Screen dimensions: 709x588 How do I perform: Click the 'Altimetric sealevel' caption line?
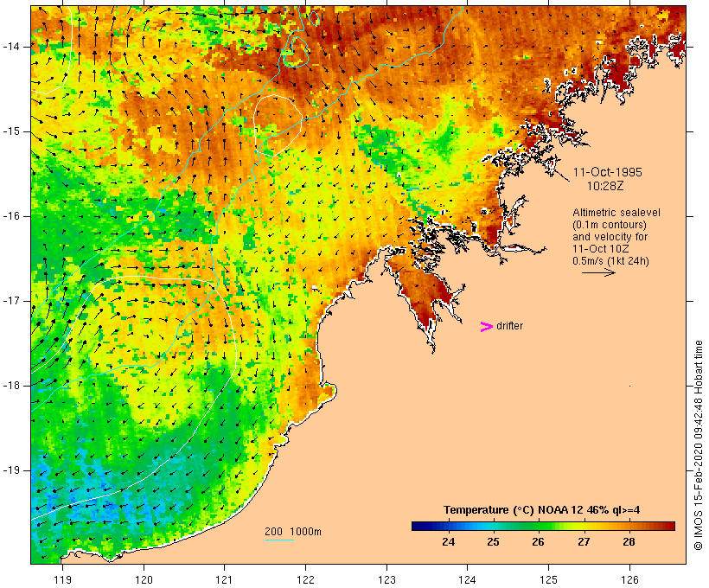click(x=616, y=213)
